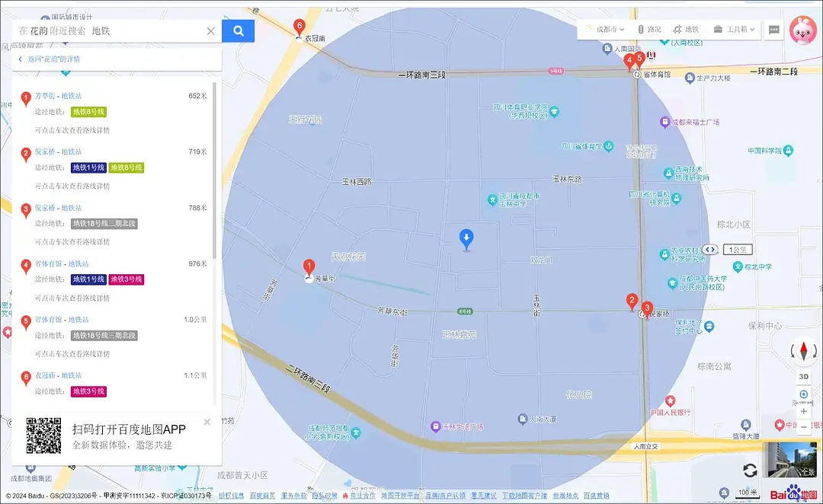Open 百度营销 footer link

pyautogui.click(x=596, y=496)
